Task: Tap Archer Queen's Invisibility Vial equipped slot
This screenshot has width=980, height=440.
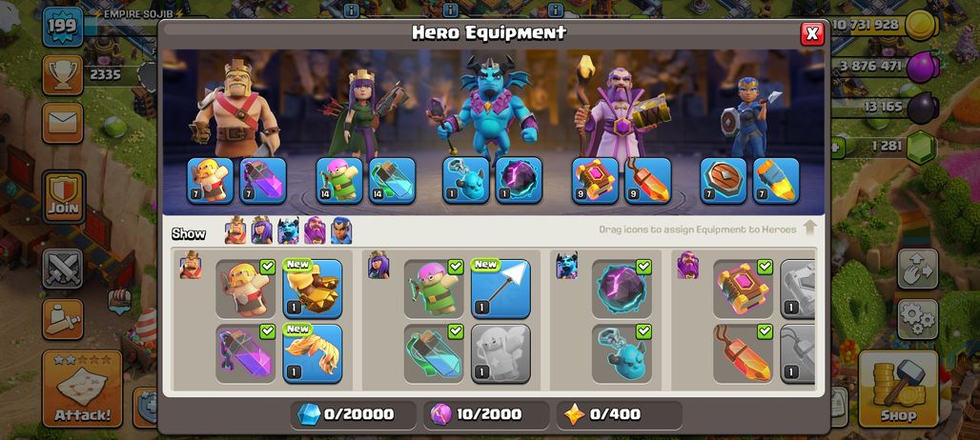Action: coord(392,180)
